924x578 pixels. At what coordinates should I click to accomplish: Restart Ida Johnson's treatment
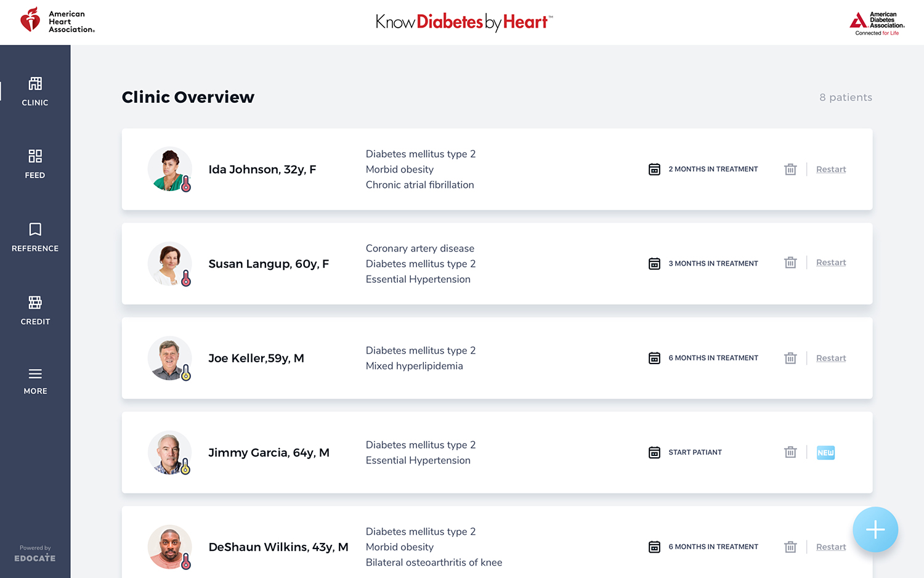tap(831, 169)
